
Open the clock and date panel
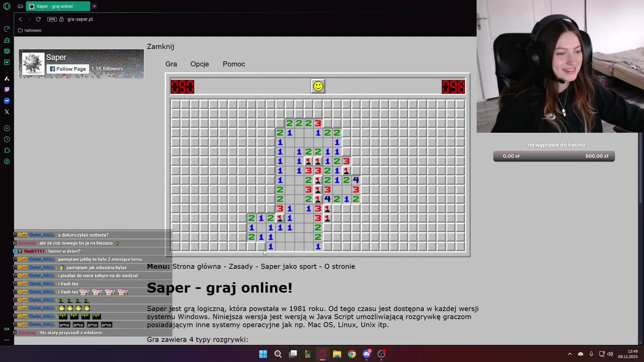[x=628, y=354]
